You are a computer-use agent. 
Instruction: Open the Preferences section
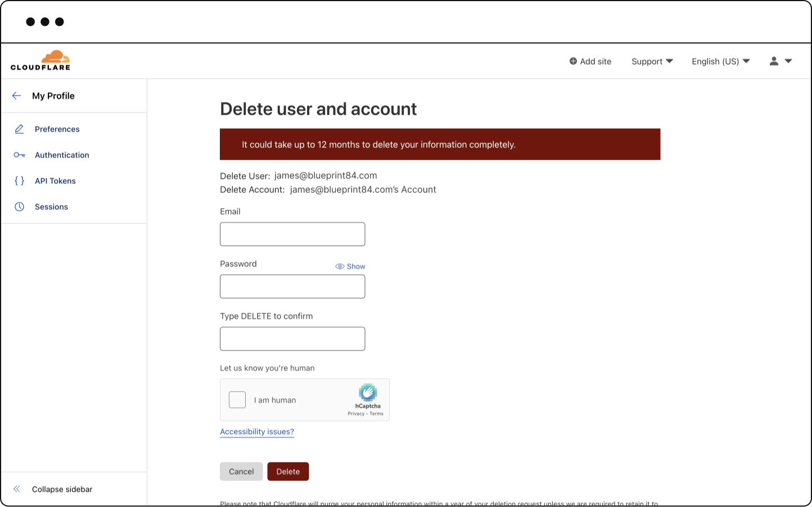coord(57,129)
